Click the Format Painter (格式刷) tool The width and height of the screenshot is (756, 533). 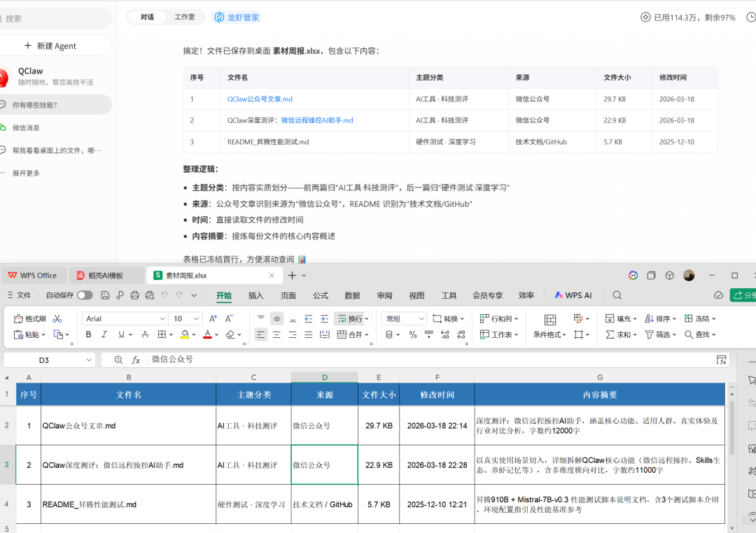(30, 318)
